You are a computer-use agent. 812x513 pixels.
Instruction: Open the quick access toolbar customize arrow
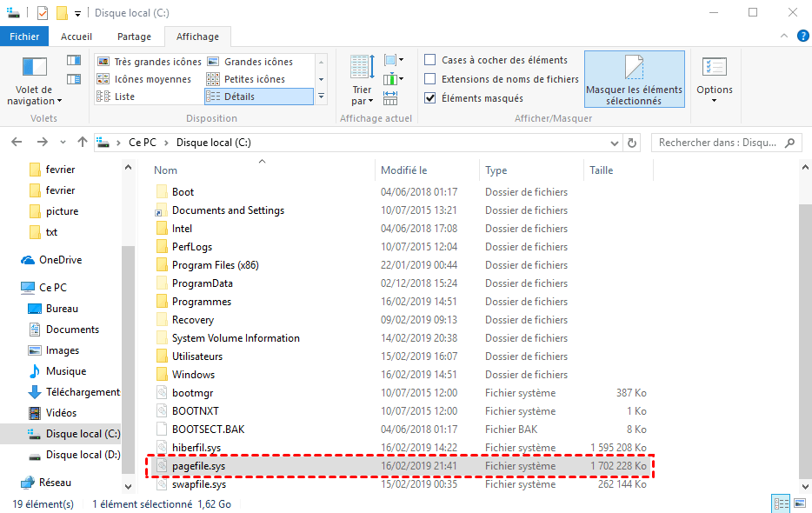tap(77, 14)
